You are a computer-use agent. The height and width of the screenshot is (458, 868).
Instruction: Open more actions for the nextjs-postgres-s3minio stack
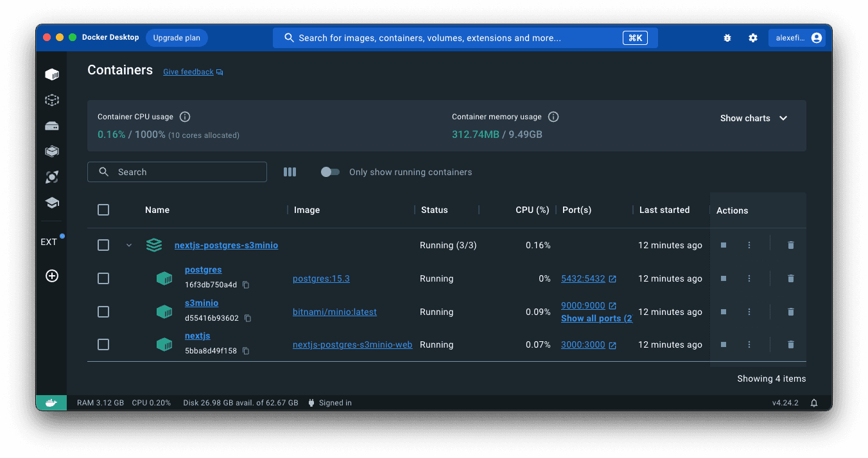point(749,245)
